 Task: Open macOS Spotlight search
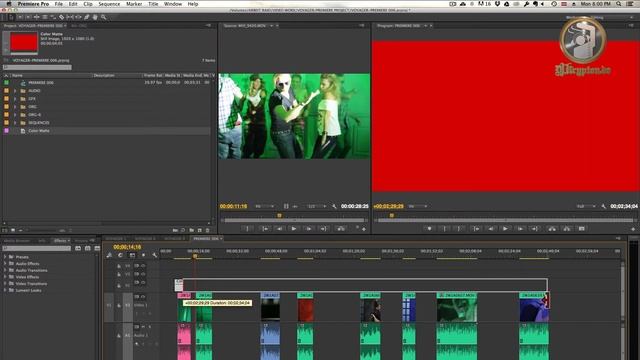[x=619, y=4]
